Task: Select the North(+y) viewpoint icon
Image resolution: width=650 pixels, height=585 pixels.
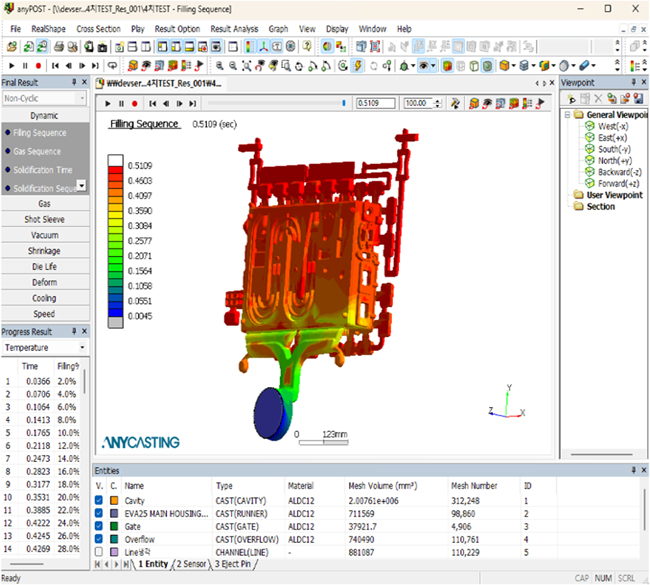Action: click(x=590, y=160)
